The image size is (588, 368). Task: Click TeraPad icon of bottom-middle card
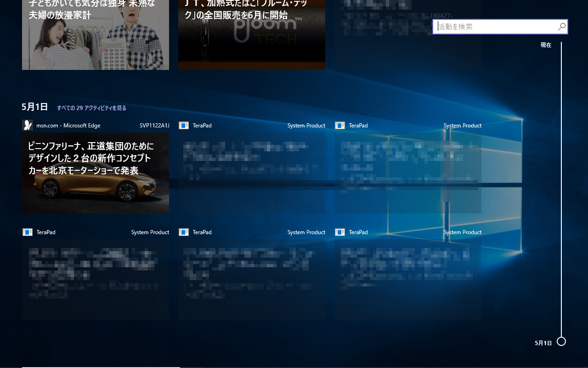coord(184,232)
